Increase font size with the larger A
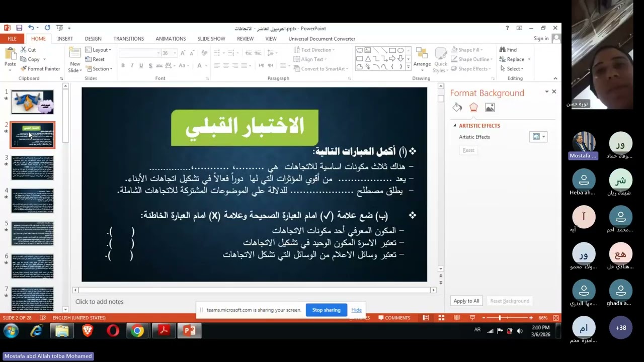 183,53
